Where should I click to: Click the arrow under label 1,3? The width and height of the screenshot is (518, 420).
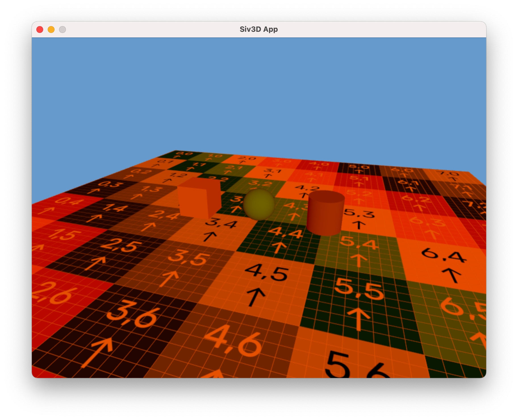click(x=137, y=196)
